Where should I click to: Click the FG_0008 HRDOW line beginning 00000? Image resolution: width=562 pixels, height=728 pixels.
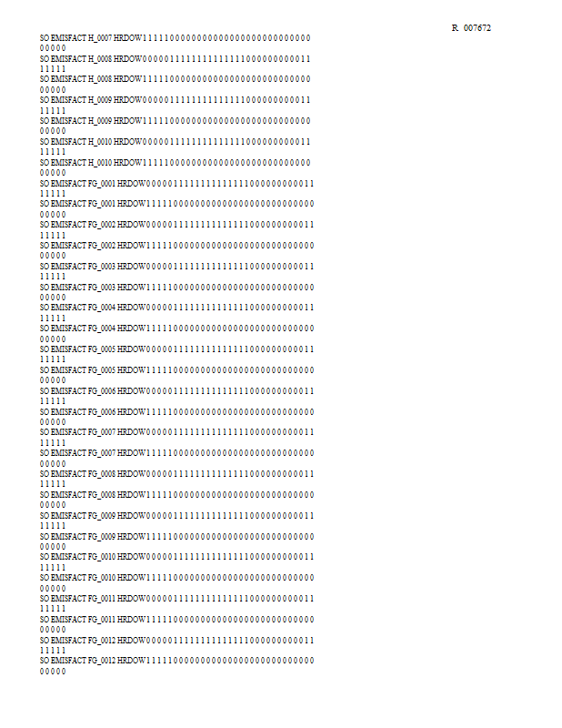(177, 479)
